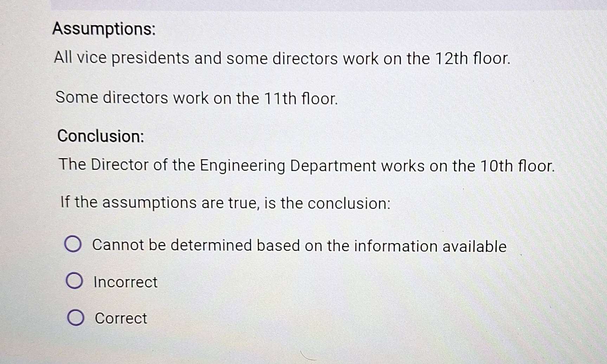Click the word 'available' in the first option
This screenshot has height=364, width=607.
(474, 246)
